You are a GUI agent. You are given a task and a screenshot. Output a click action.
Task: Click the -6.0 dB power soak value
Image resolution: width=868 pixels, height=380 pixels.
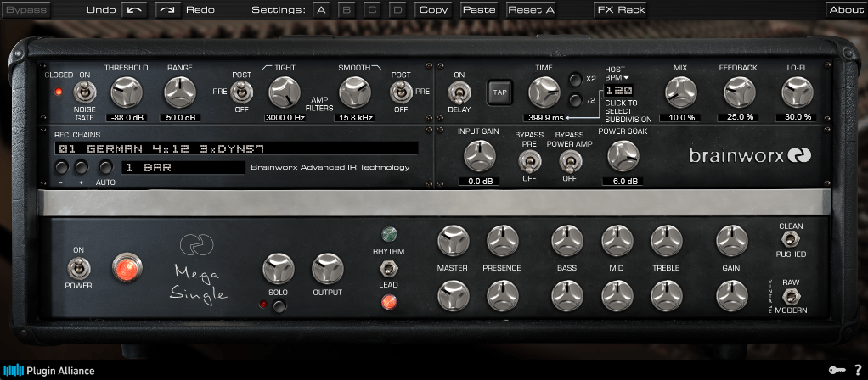click(x=623, y=182)
